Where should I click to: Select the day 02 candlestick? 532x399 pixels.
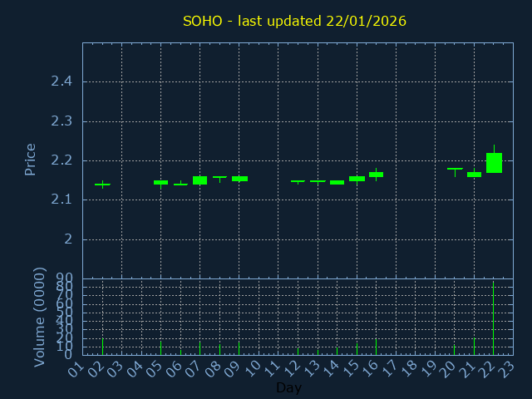coord(102,185)
